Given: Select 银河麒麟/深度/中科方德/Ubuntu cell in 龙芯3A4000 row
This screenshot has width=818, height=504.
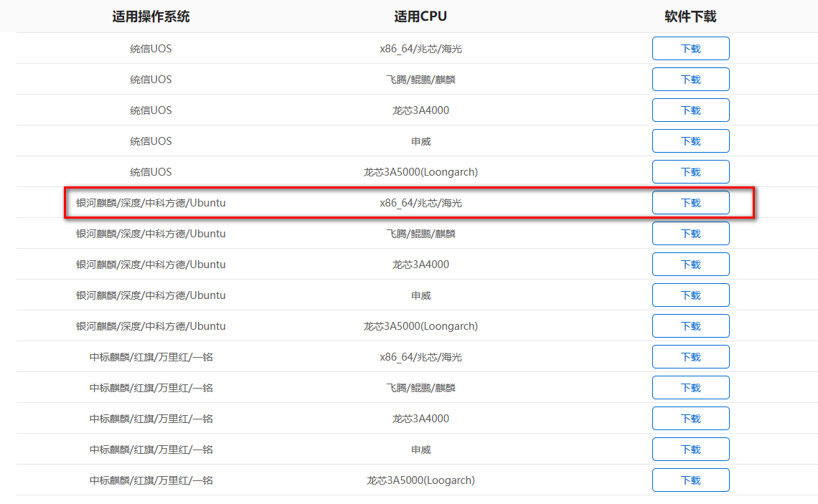Looking at the screenshot, I should point(151,265).
